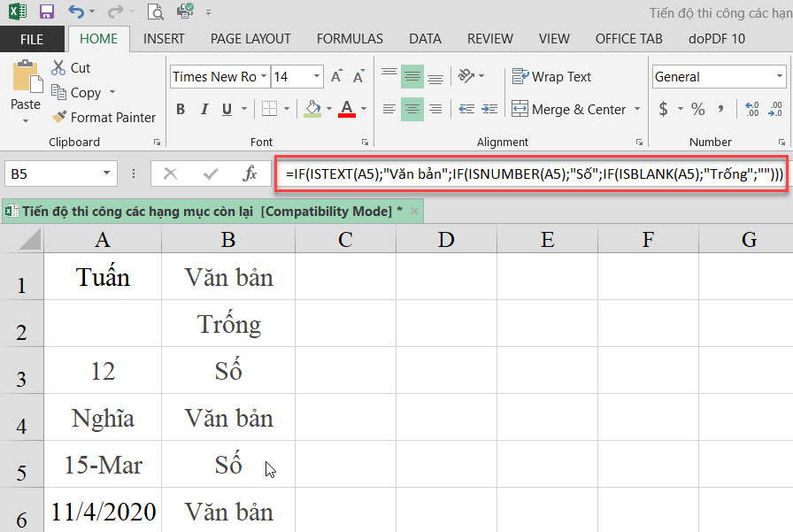This screenshot has width=793, height=532.
Task: Apply bold formatting from Font group
Action: click(x=181, y=108)
